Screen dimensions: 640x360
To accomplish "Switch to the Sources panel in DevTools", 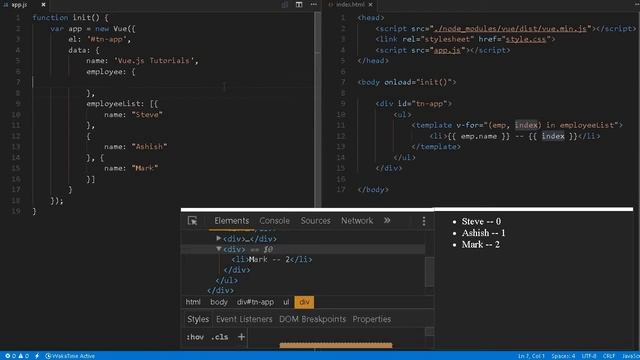I will coord(316,221).
